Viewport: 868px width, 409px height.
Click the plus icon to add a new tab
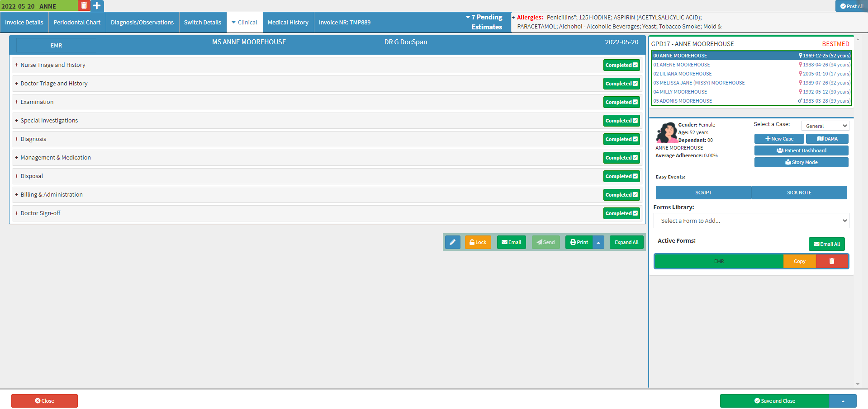click(97, 6)
